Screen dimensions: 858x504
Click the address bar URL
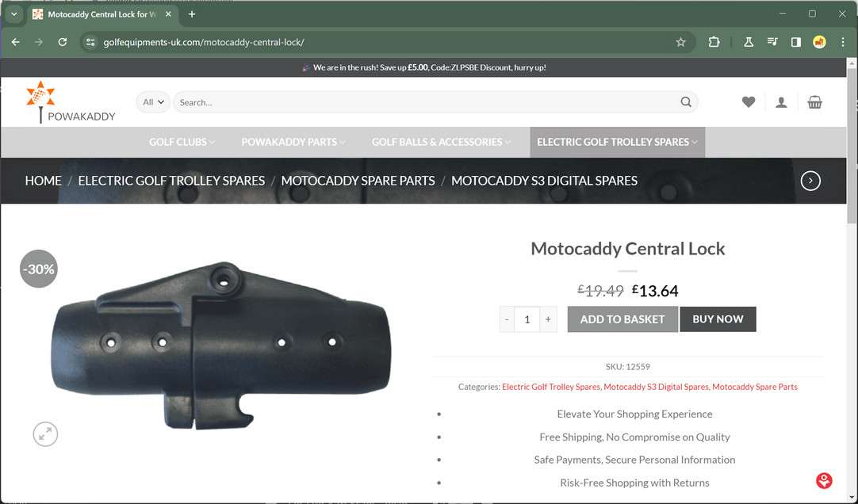204,42
